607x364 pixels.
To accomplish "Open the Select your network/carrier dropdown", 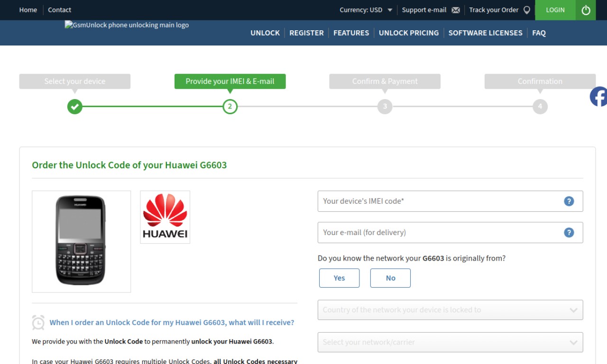I will 450,342.
